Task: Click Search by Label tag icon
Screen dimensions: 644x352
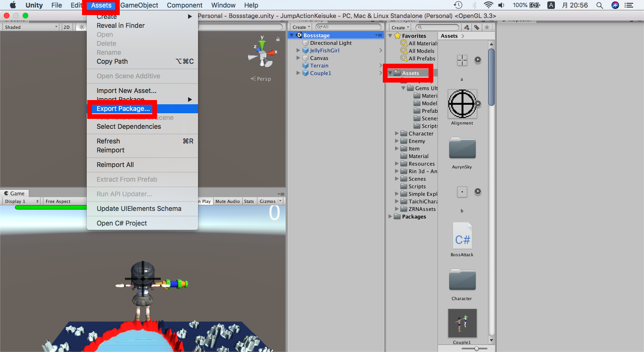Action: 477,27
